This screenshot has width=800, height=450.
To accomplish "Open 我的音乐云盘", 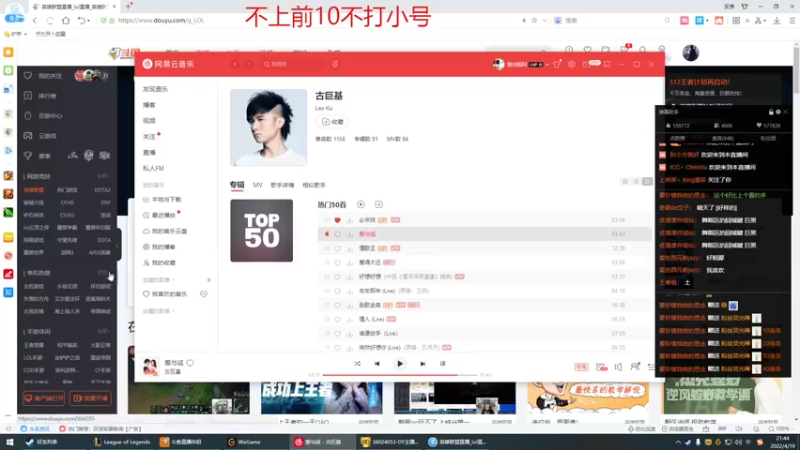I will [165, 231].
